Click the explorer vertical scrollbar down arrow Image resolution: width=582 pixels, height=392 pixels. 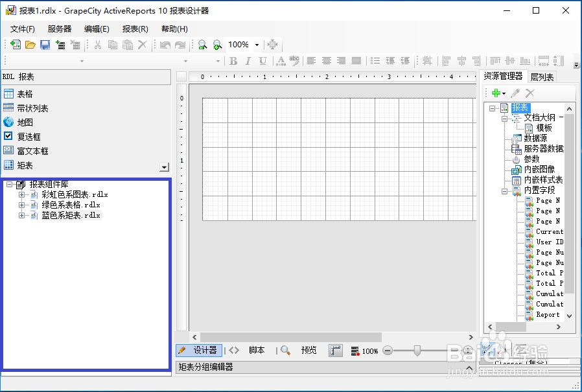pos(570,316)
